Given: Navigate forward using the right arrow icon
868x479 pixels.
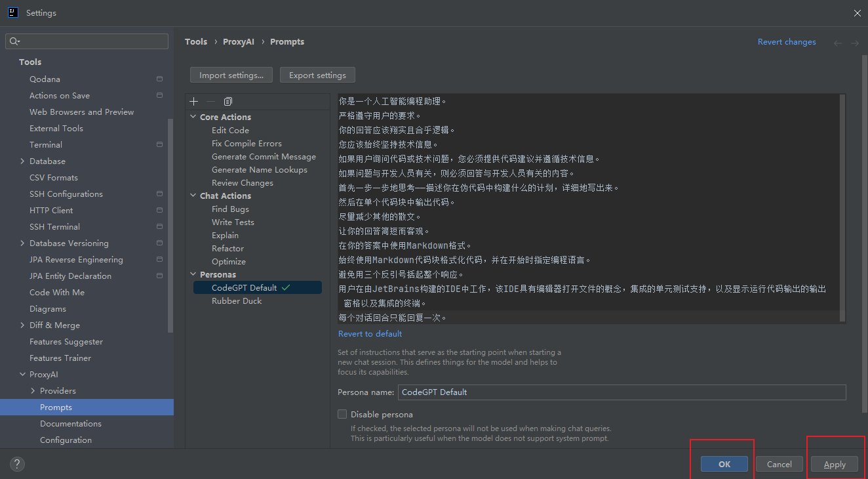Looking at the screenshot, I should pyautogui.click(x=854, y=42).
